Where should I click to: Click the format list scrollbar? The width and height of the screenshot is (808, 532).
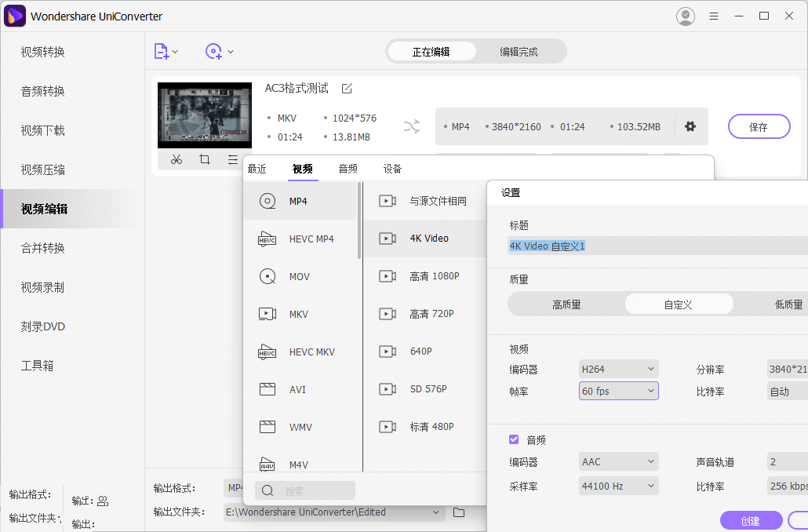tap(360, 221)
